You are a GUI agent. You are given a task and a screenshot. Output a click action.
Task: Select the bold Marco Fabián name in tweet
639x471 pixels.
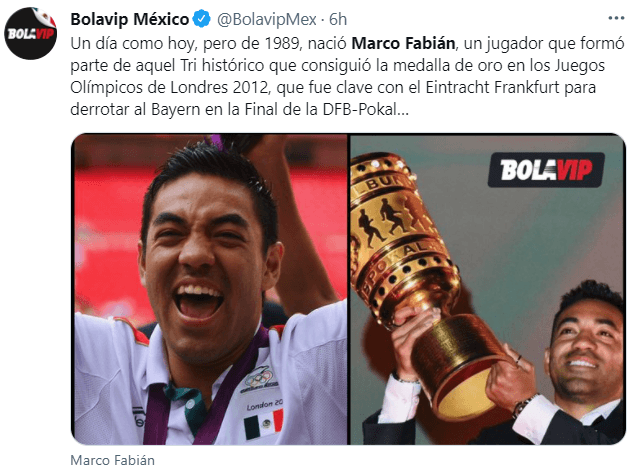pyautogui.click(x=403, y=43)
